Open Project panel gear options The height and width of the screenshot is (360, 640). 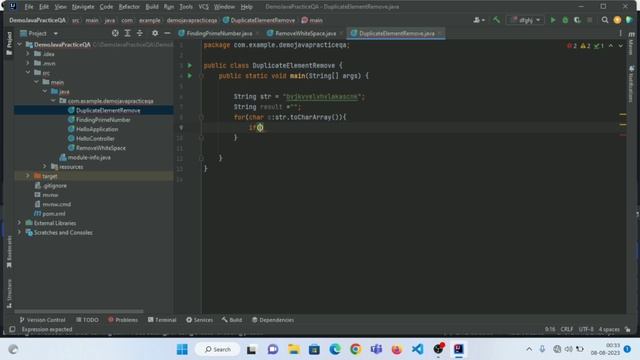pyautogui.click(x=155, y=33)
